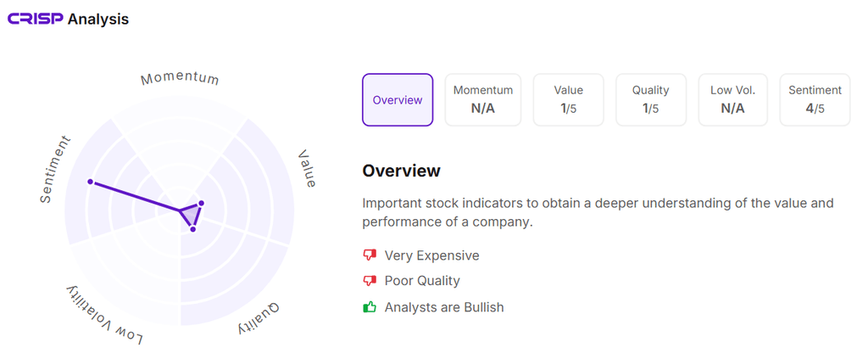Viewport: 868px width, 359px height.
Task: Click the Momentum axis label on the radar
Action: click(180, 79)
